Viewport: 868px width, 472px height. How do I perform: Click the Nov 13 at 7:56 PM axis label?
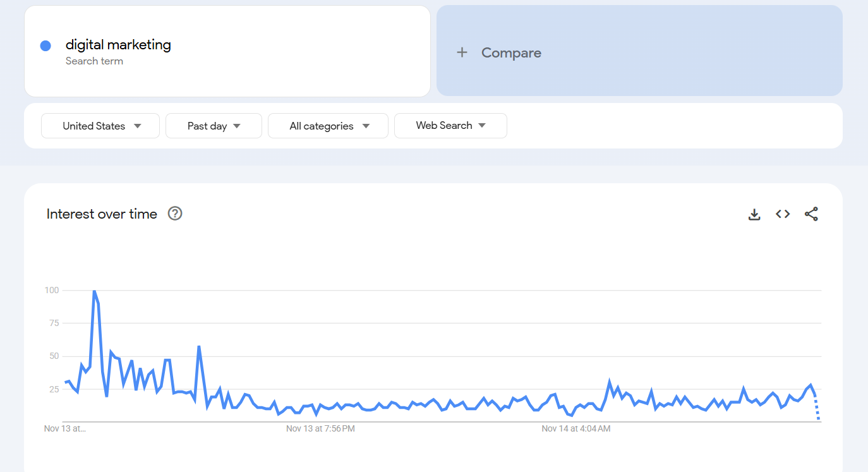320,428
